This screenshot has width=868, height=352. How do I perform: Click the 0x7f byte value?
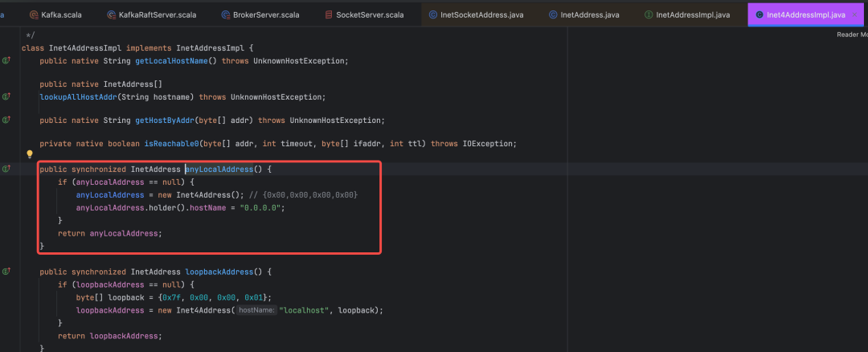pos(172,297)
